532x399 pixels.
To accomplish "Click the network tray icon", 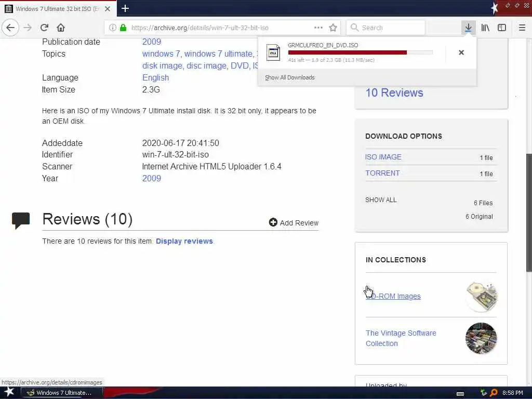I will coord(484,393).
